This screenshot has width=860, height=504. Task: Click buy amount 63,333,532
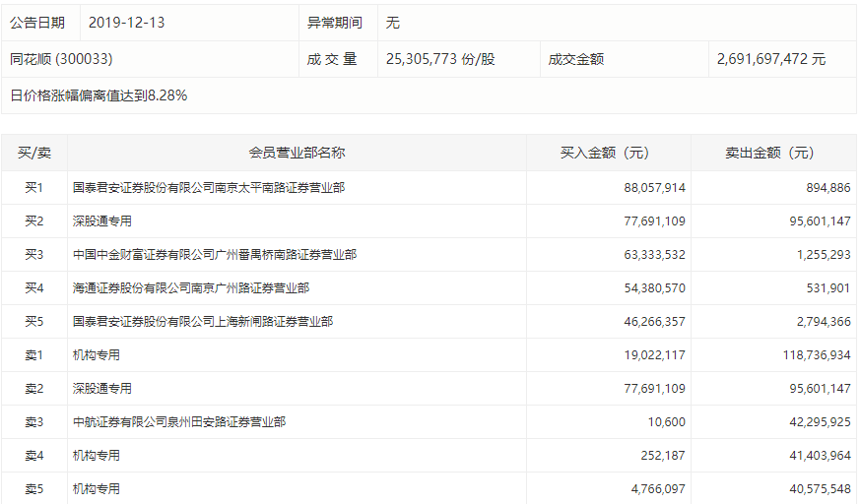654,255
